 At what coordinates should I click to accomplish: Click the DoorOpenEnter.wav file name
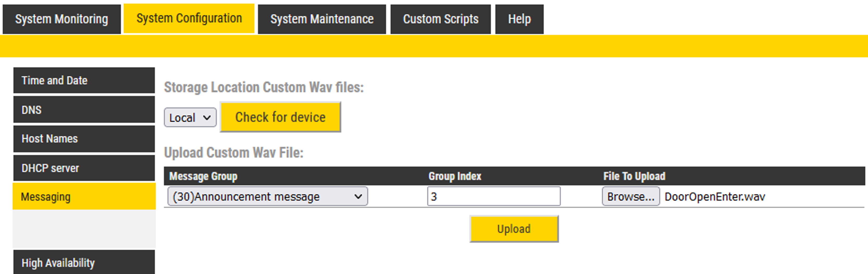point(715,197)
